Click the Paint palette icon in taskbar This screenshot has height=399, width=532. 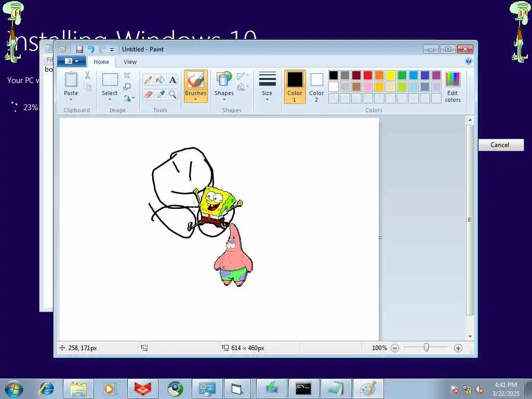pos(368,389)
